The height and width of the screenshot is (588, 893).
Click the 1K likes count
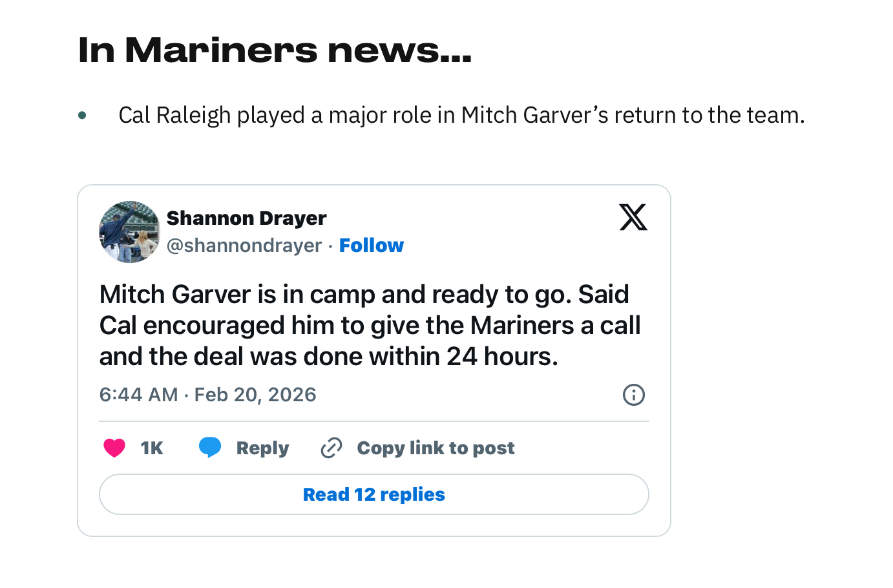[152, 448]
